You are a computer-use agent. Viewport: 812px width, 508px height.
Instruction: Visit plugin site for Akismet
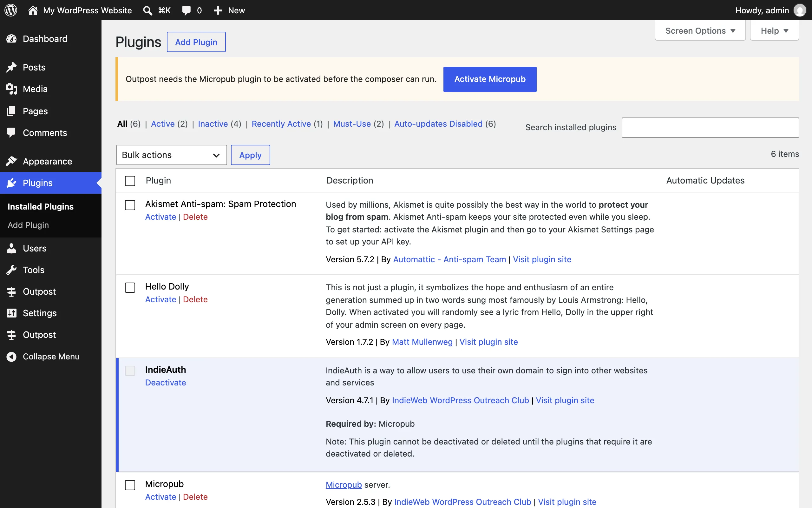point(542,259)
